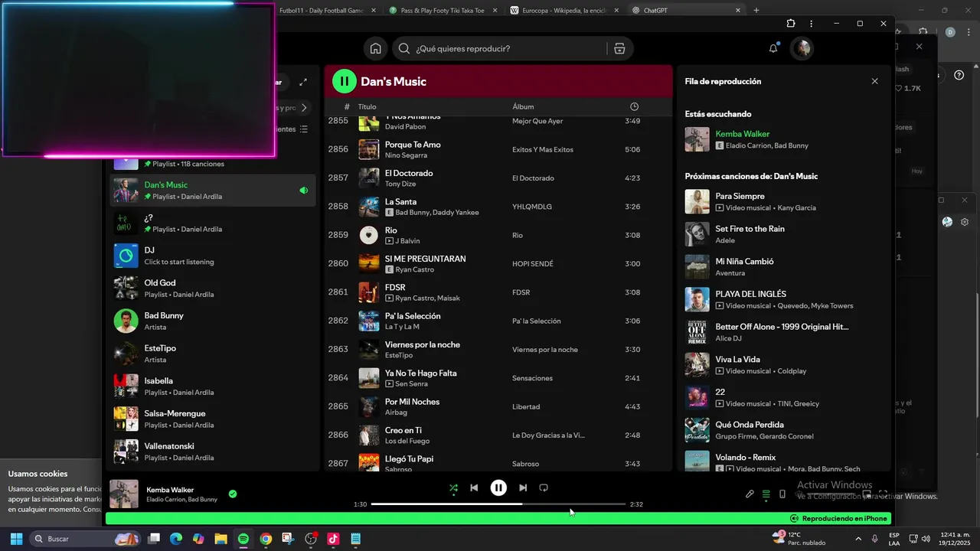980x551 pixels.
Task: Click the search magnifier icon
Action: tap(405, 48)
